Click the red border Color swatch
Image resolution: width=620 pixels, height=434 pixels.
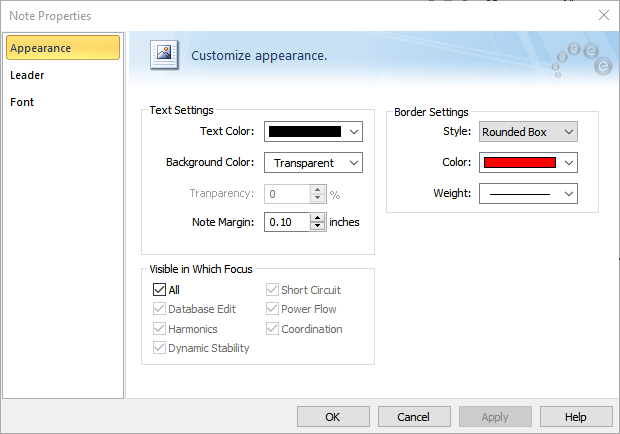point(519,162)
